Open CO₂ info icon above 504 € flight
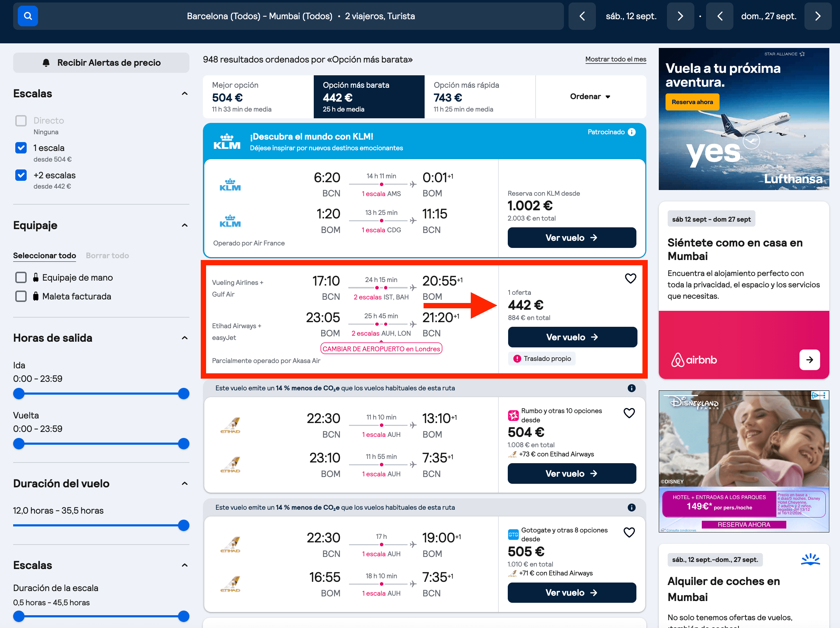 (x=631, y=388)
